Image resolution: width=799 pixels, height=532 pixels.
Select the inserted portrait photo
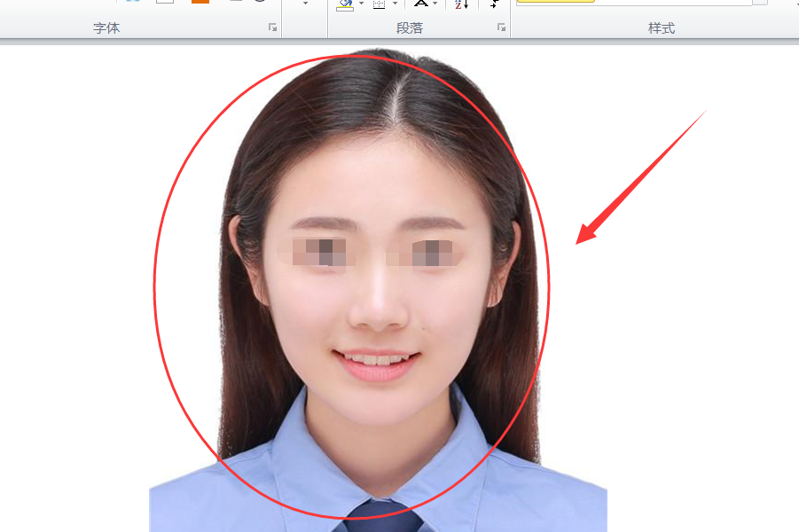click(378, 291)
